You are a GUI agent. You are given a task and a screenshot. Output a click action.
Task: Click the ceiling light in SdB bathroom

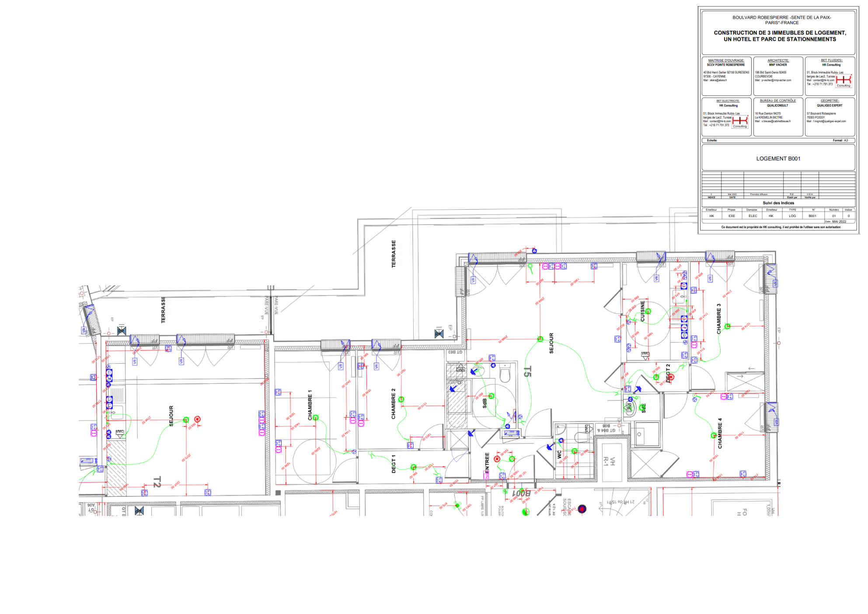(x=491, y=396)
